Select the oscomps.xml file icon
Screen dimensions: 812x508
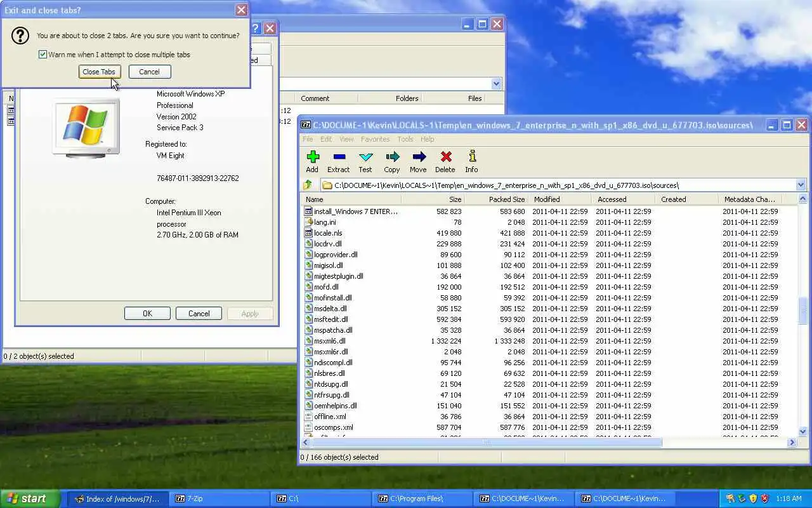coord(309,427)
